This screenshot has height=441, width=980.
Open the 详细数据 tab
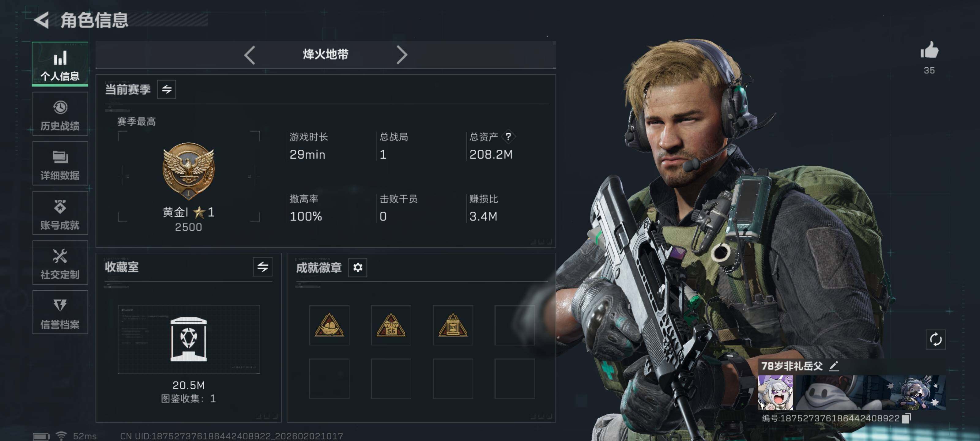[x=60, y=164]
